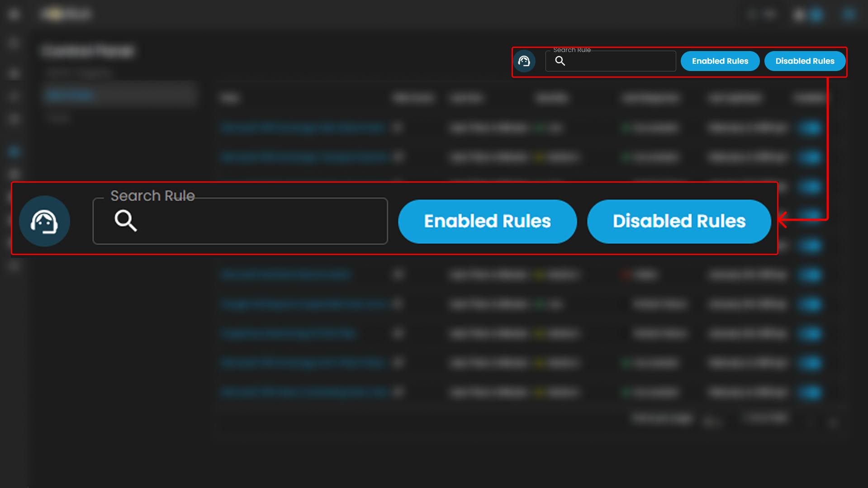
Task: Open the hamburger menu icon at top-left corner
Action: tap(14, 14)
